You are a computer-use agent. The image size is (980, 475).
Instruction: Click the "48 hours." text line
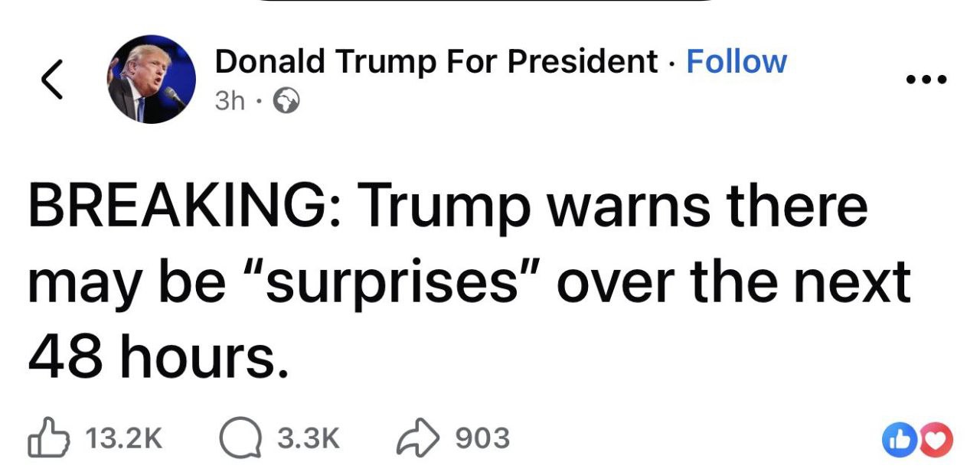pos(158,358)
